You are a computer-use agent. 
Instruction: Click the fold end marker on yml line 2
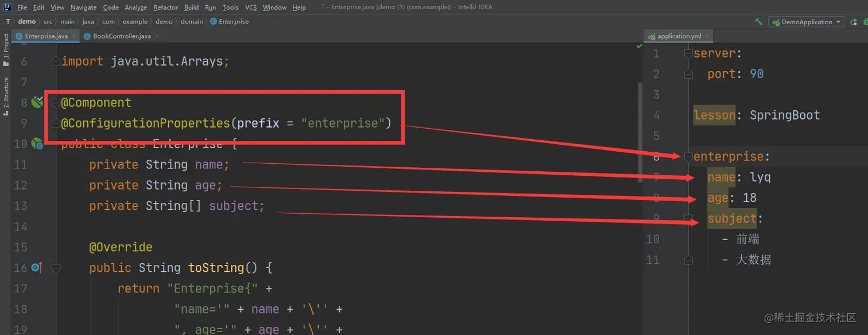(688, 74)
